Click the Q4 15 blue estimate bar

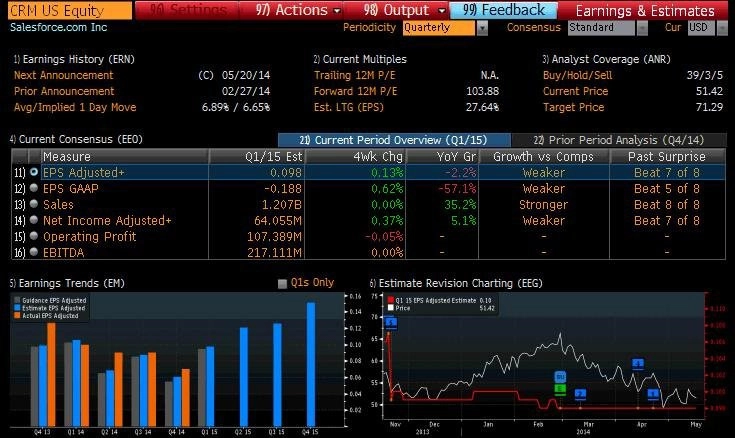point(311,364)
